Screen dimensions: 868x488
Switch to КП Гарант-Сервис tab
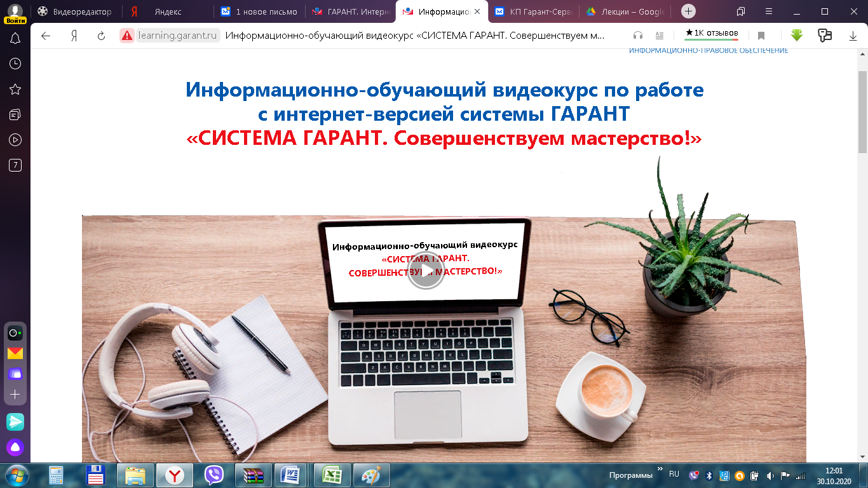[x=533, y=11]
